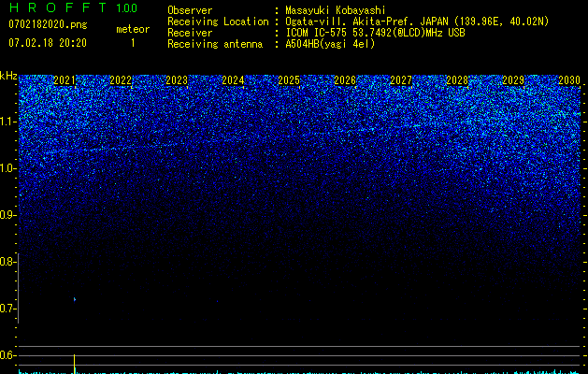
Task: Click the meteor count value 1
Action: (133, 43)
